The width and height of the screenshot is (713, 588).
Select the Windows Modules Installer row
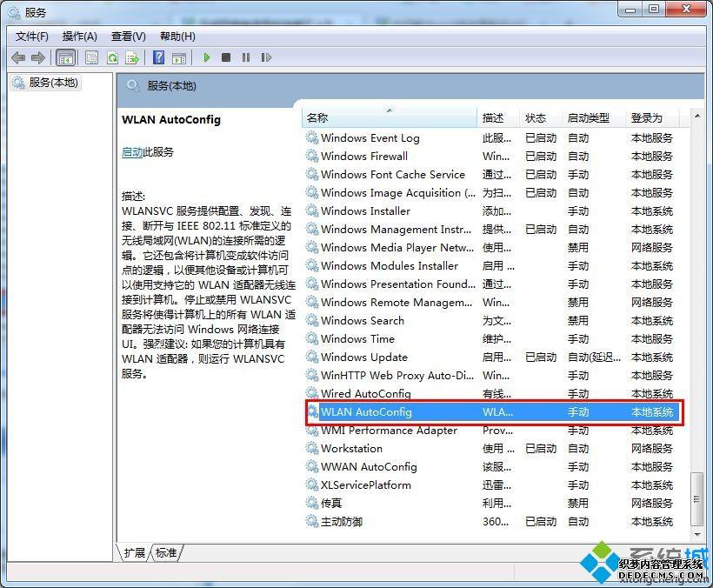pos(493,265)
